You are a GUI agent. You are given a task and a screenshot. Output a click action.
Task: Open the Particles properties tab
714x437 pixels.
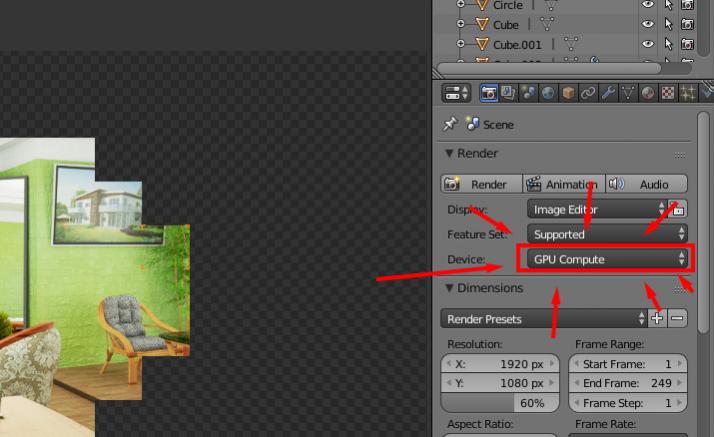tap(688, 93)
